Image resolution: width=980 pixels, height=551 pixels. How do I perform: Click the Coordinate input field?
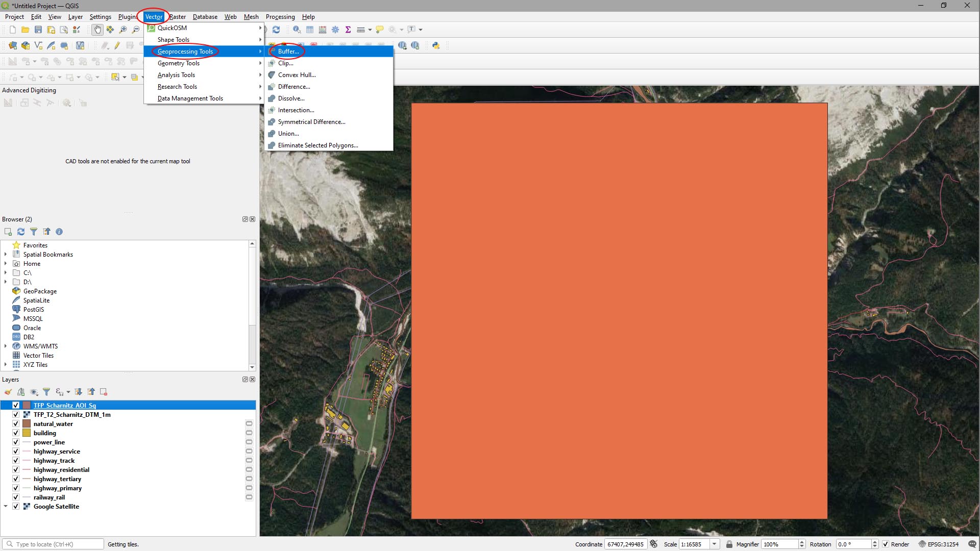626,544
